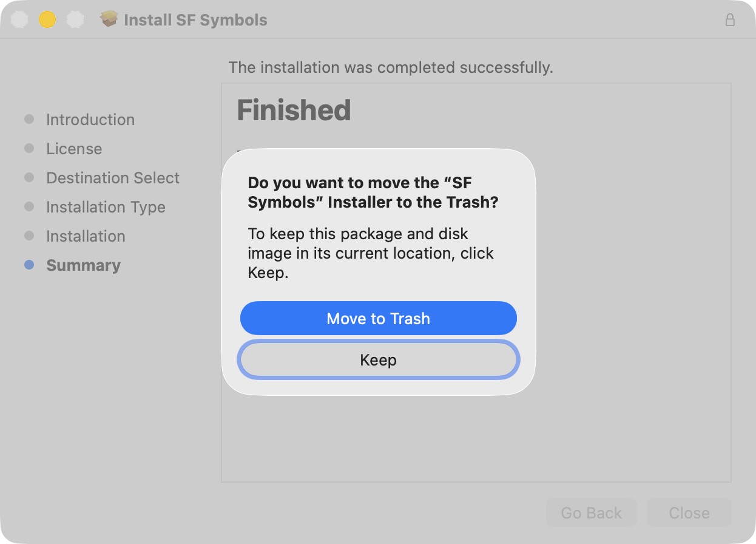Select the License step in sidebar

[x=74, y=149]
